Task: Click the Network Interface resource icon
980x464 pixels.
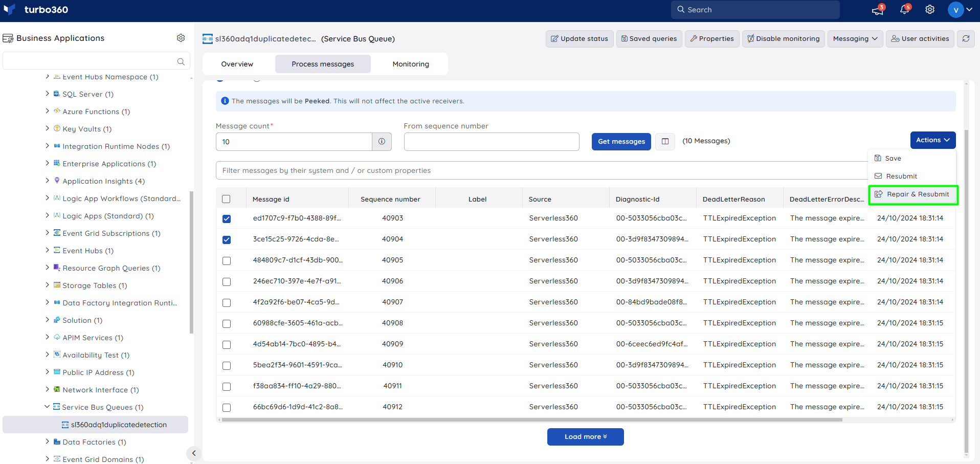Action: coord(57,389)
